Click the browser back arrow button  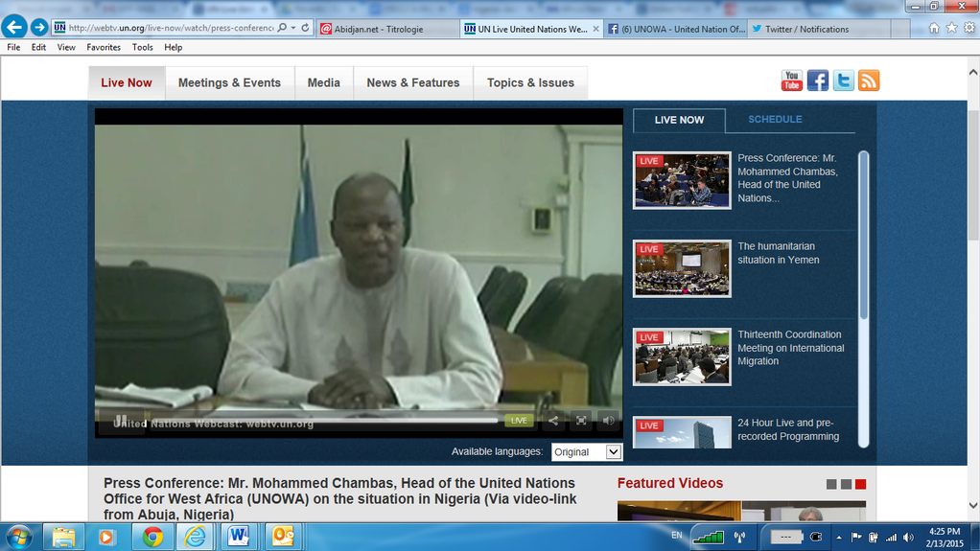click(14, 28)
